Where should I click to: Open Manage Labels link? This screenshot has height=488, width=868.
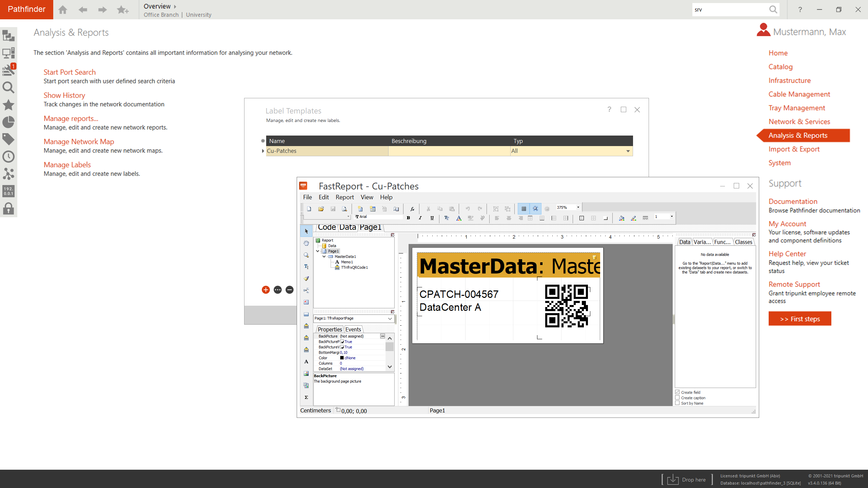coord(67,164)
